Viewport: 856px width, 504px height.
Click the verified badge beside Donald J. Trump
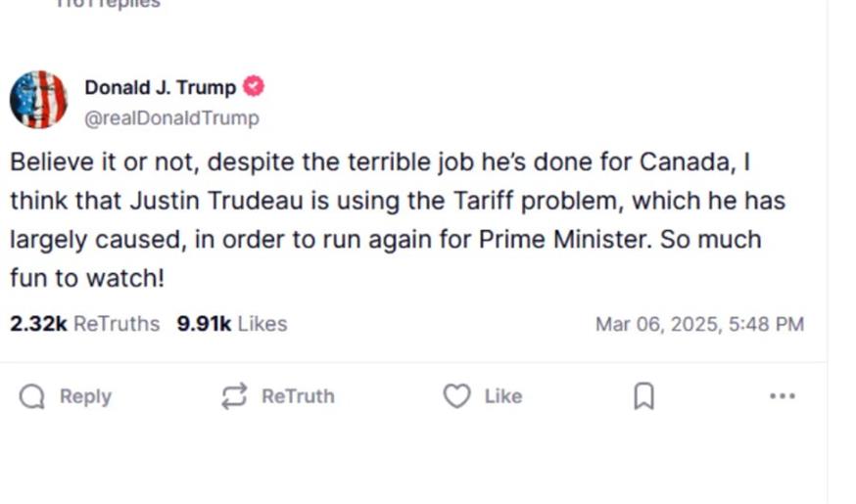click(x=254, y=87)
